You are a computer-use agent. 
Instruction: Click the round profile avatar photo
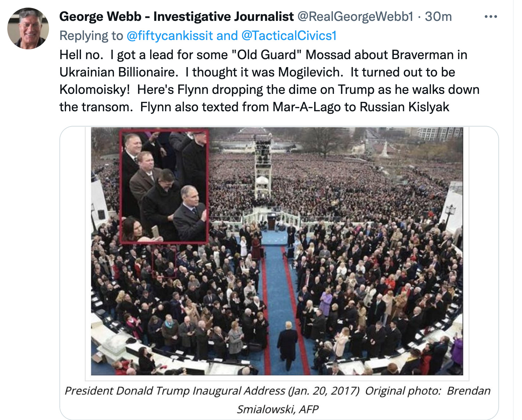point(28,29)
